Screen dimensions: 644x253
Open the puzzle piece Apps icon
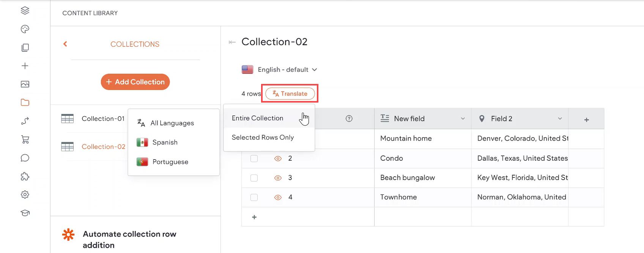tap(25, 176)
